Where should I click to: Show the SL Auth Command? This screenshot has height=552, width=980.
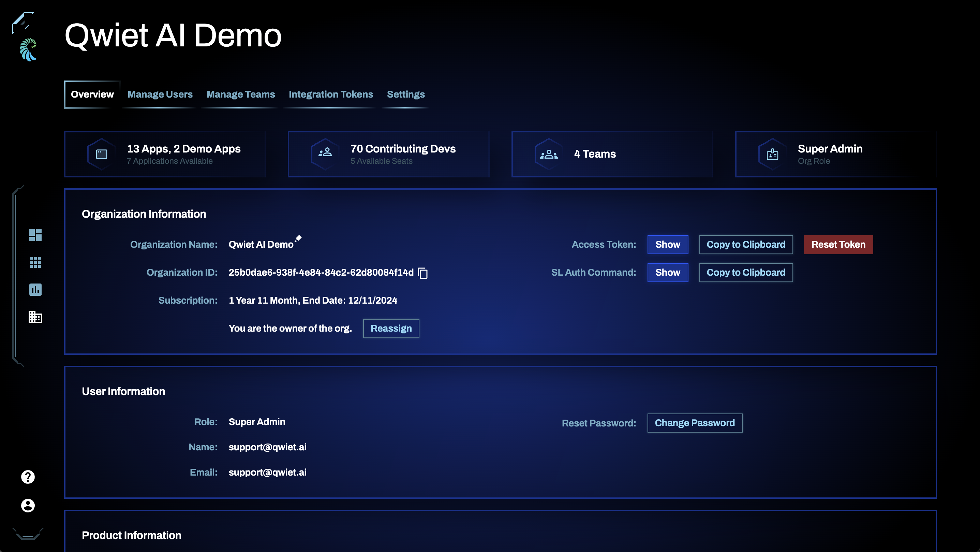[x=668, y=273]
